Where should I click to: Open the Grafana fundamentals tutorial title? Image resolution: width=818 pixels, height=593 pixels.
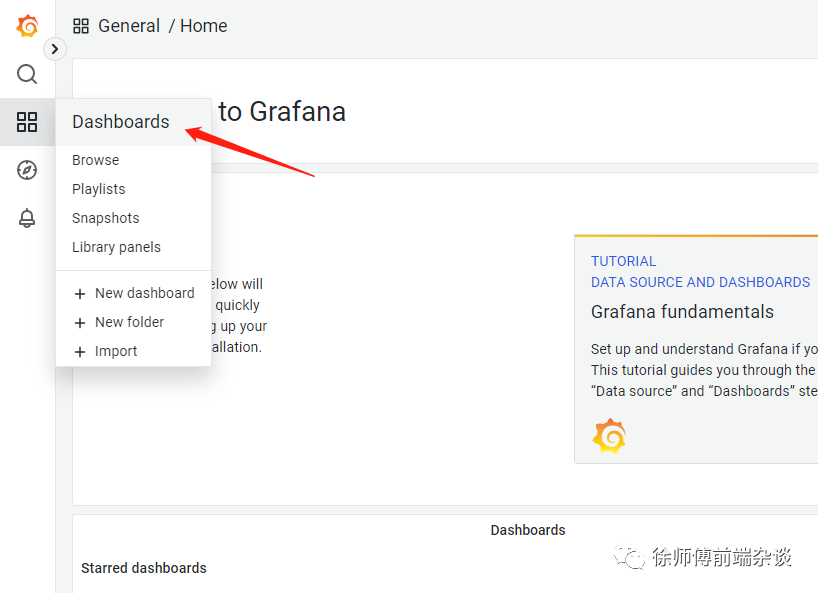coord(682,312)
